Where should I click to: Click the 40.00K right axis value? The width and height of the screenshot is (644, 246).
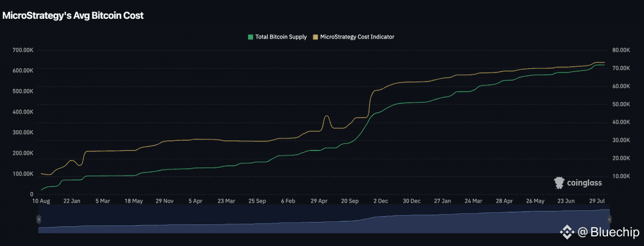coord(620,122)
